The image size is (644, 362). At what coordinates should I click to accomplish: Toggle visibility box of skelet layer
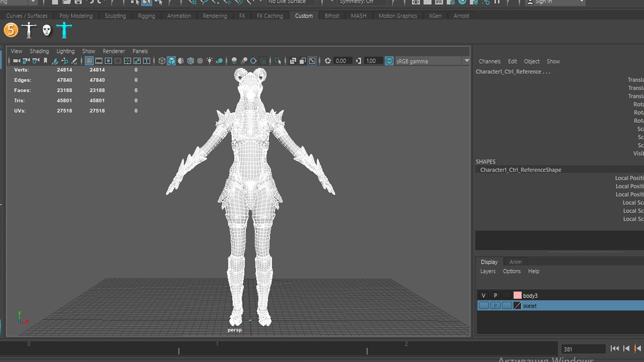483,305
